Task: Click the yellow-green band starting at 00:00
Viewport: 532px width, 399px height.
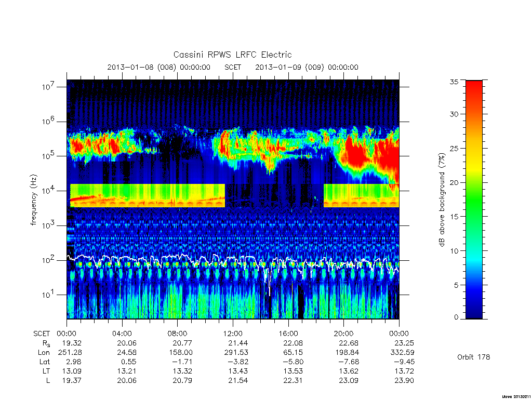Action: tap(147, 195)
